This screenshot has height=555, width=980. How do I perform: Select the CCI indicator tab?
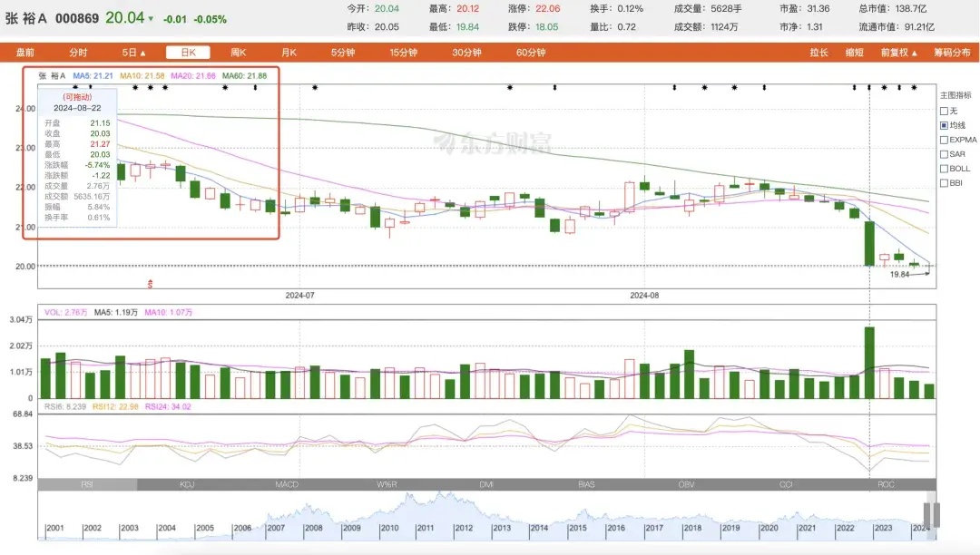point(786,484)
